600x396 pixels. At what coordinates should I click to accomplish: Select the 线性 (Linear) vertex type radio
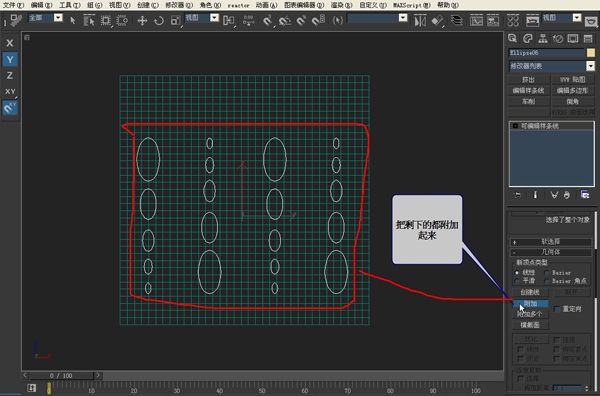pyautogui.click(x=517, y=272)
